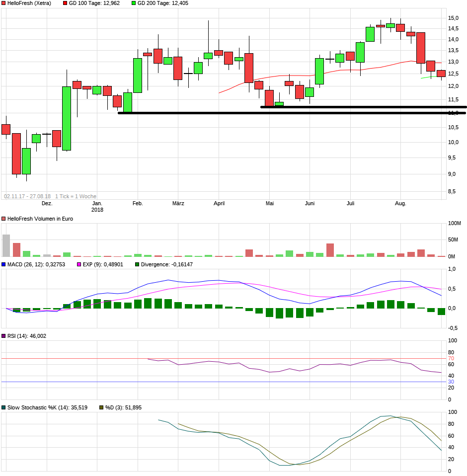Click the 100M label on the volume axis
Screen dimensions: 467x476
click(x=455, y=223)
